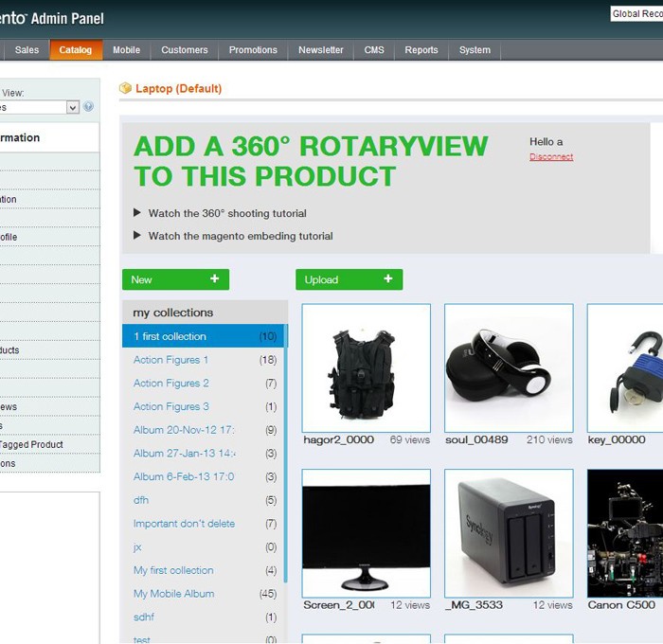The height and width of the screenshot is (644, 663).
Task: Click the hagor2_0000 file name
Action: click(339, 439)
